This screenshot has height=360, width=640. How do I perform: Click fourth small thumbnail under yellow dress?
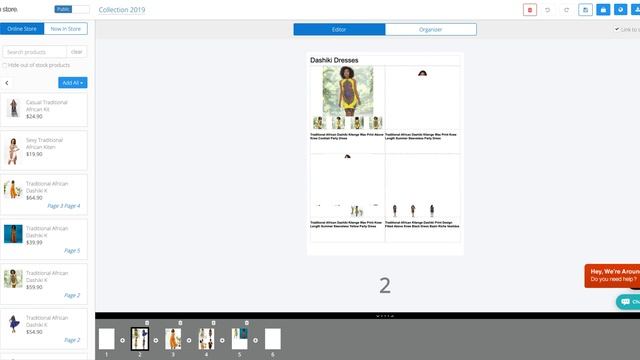pyautogui.click(x=376, y=122)
